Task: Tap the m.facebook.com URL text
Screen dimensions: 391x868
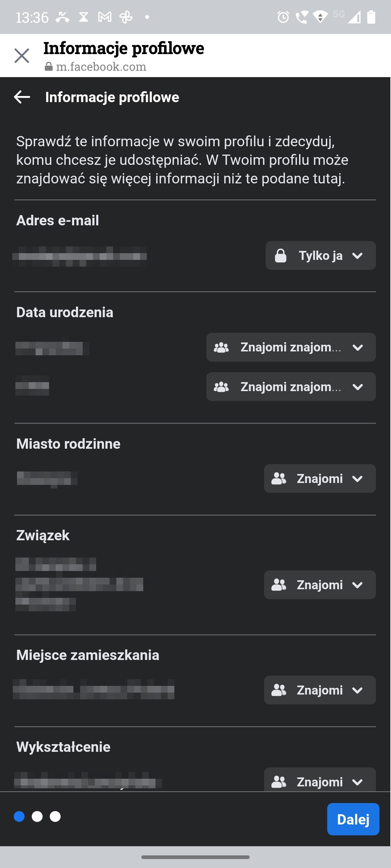Action: (x=101, y=67)
